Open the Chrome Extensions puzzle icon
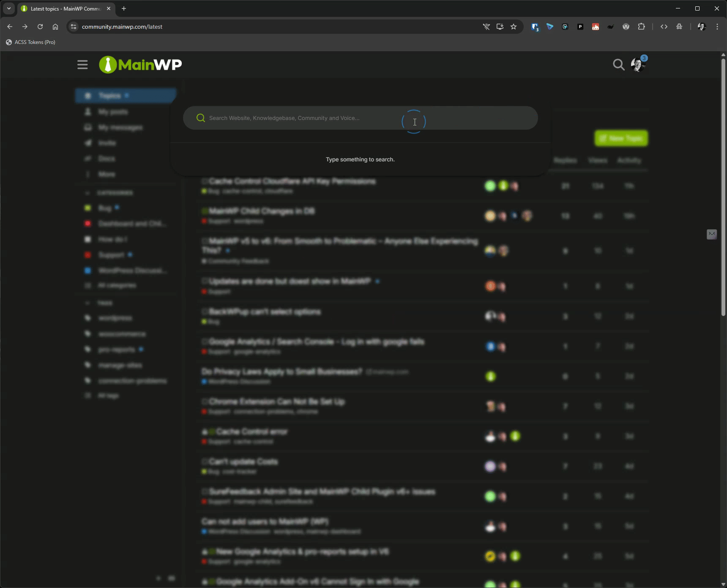Image resolution: width=727 pixels, height=588 pixels. tap(641, 27)
